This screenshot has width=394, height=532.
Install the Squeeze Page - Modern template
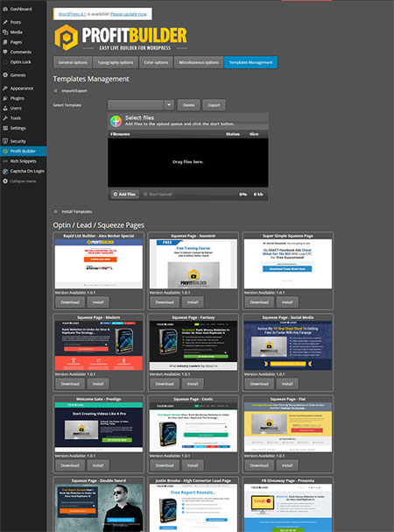click(98, 384)
